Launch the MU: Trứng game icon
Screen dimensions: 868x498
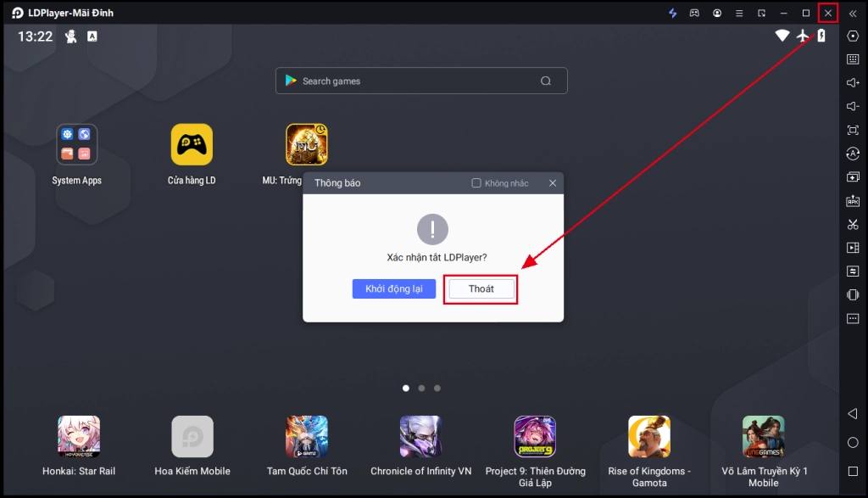306,144
